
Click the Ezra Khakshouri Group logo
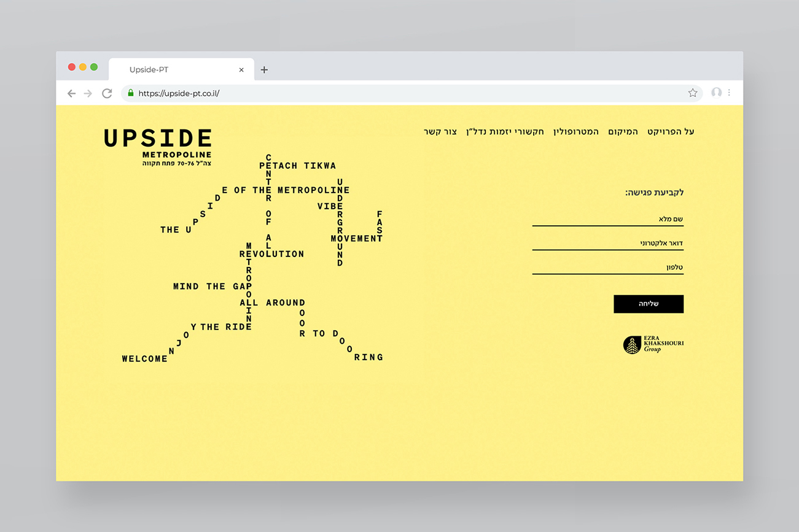653,345
